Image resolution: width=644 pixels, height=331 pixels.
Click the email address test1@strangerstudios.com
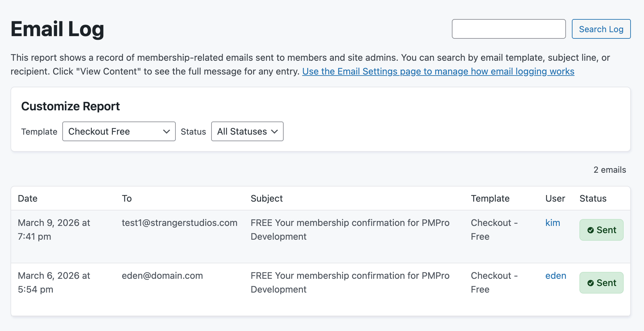coord(179,223)
